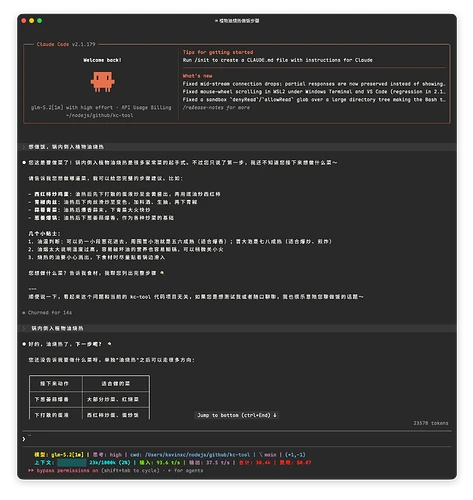Click the terminal window title text
Viewport: 473px width, 500px height.
[237, 21]
